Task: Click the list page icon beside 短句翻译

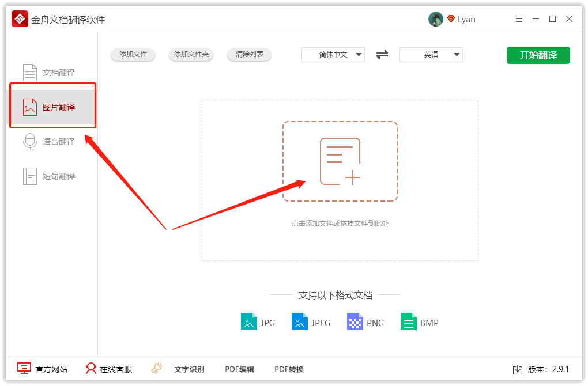Action: coord(30,176)
